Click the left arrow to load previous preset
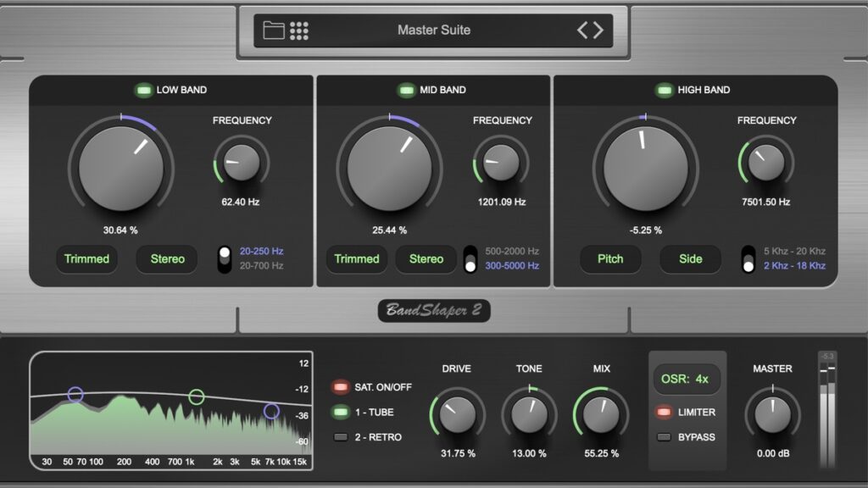Screen dimensions: 868x488 581,30
